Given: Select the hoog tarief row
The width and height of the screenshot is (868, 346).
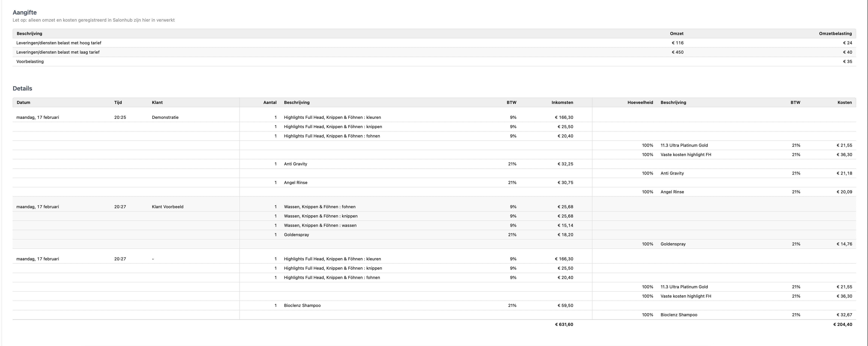Looking at the screenshot, I should [x=59, y=43].
